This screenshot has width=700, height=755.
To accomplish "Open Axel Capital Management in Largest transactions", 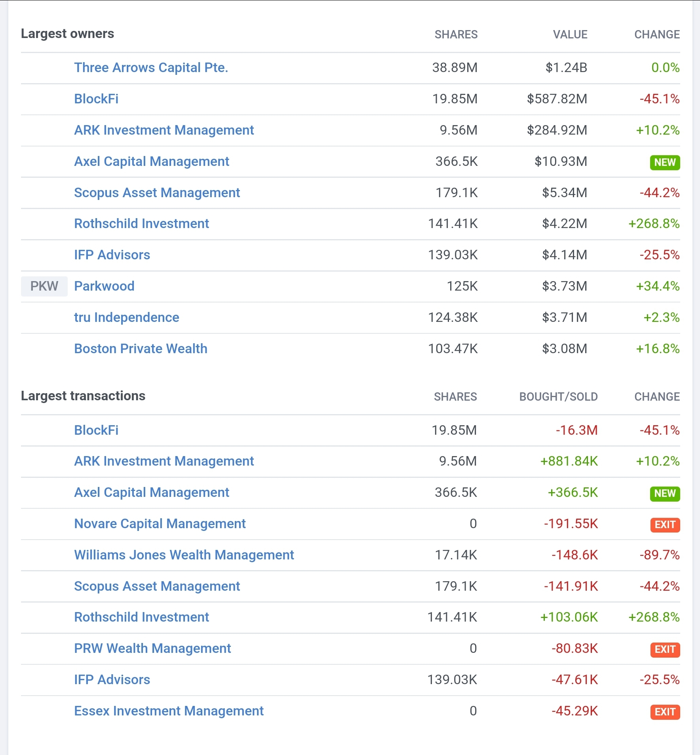I will pyautogui.click(x=152, y=493).
